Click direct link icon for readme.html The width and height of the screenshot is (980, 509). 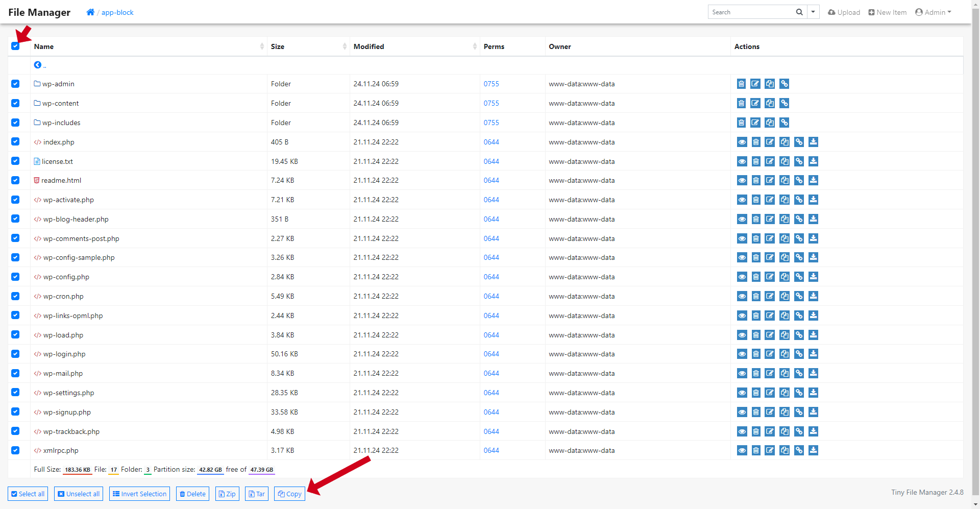click(799, 180)
